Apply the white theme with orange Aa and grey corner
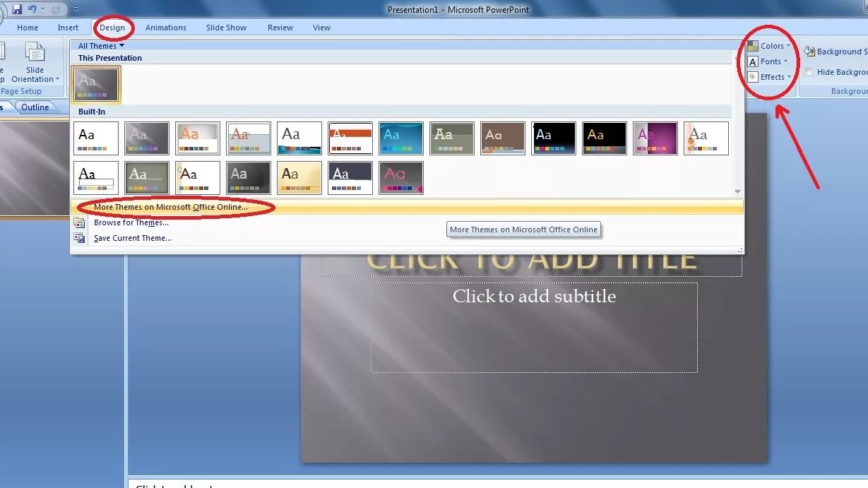 click(198, 138)
